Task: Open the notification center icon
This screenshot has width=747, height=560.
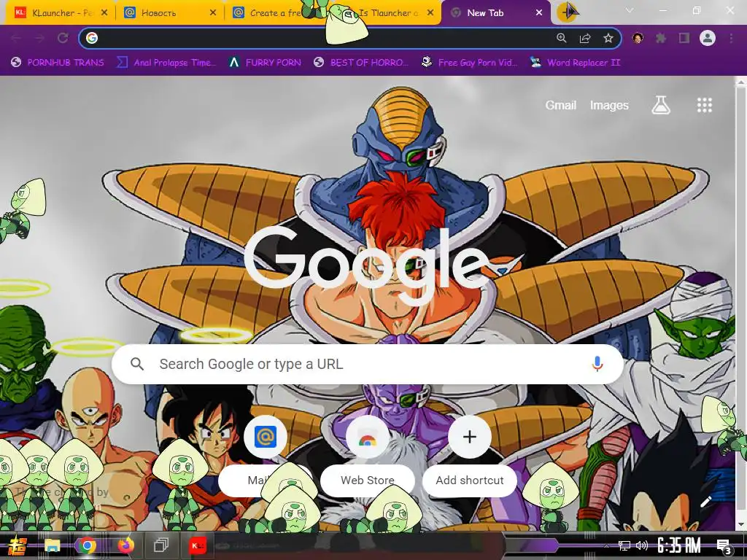Action: click(724, 545)
